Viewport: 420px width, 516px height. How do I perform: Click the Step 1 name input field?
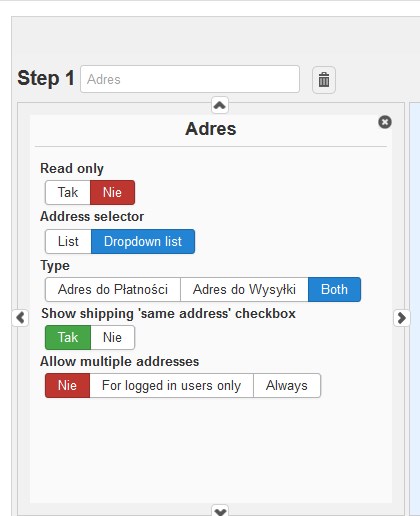click(x=190, y=79)
